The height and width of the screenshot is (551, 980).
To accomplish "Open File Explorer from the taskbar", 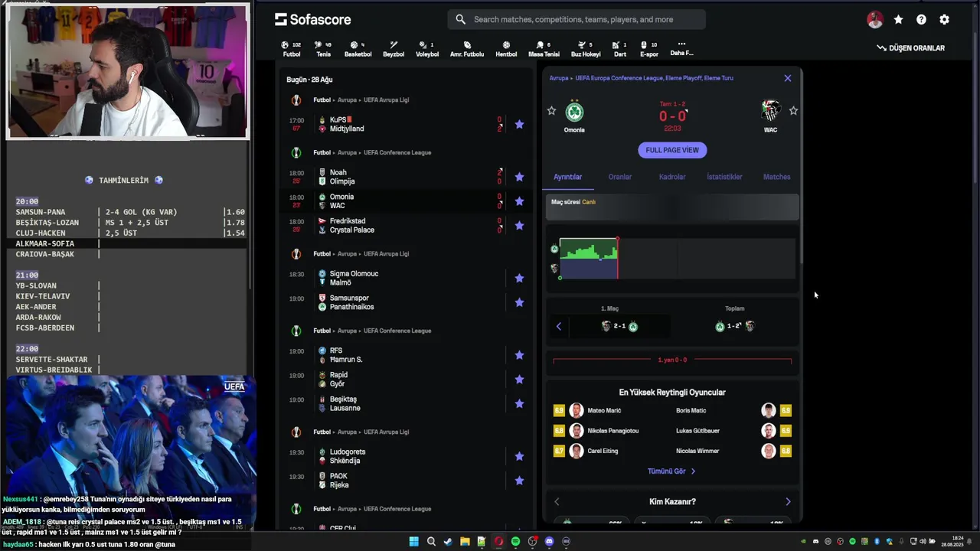I will coord(465,541).
